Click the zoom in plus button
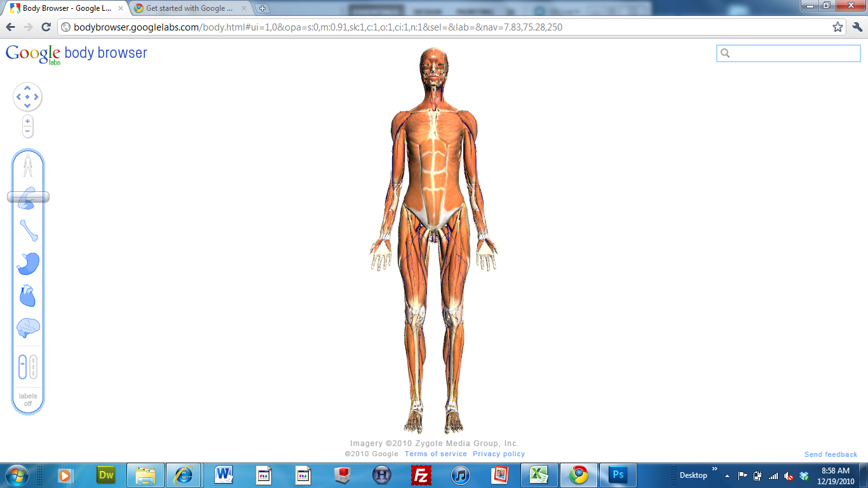Screen dimensions: 868x488 click(x=27, y=121)
